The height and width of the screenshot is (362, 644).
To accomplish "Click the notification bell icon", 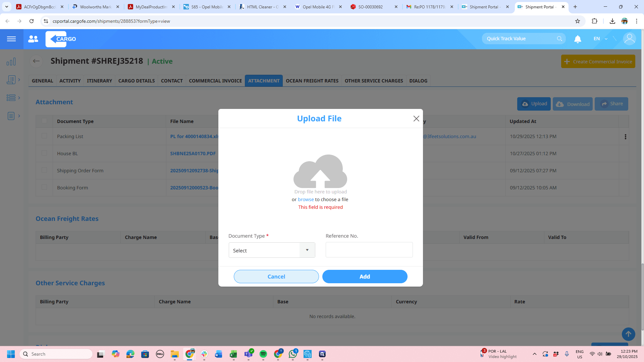I will point(578,39).
